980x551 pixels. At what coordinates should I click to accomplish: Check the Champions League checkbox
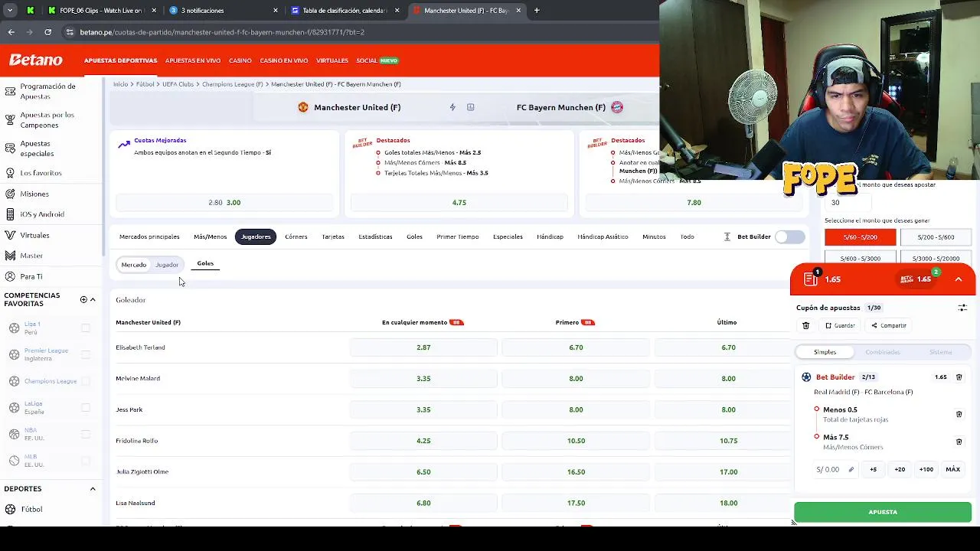tap(86, 381)
